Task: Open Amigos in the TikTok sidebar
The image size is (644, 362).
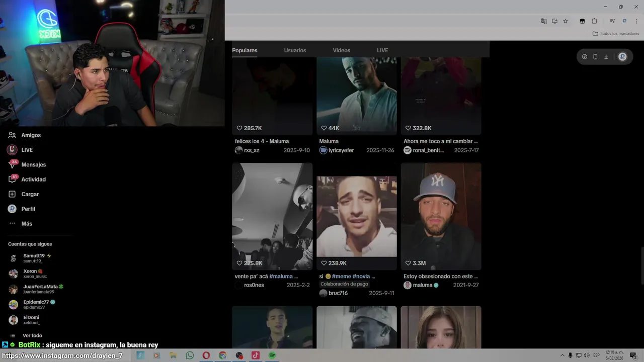Action: (24, 135)
